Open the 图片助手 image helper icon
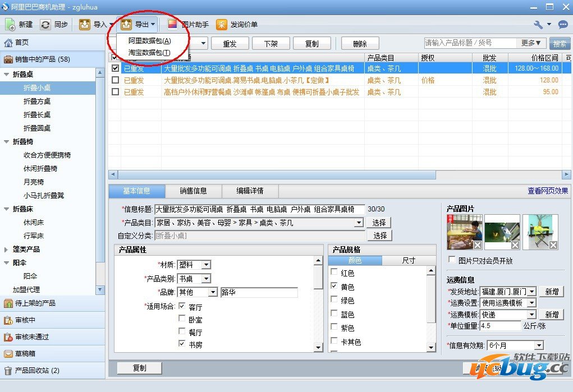 coord(172,25)
